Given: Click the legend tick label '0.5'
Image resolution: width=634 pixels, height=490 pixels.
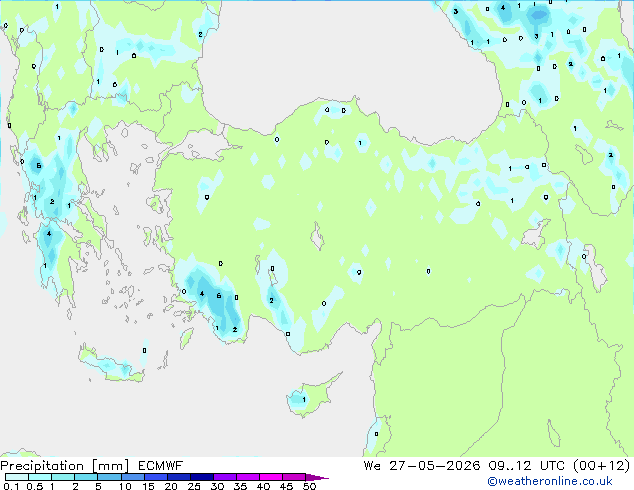Looking at the screenshot, I should tap(34, 486).
